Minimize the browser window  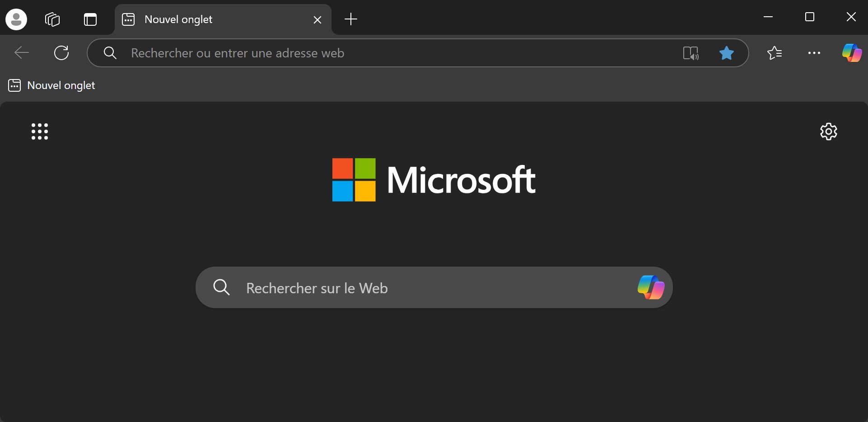pos(768,17)
